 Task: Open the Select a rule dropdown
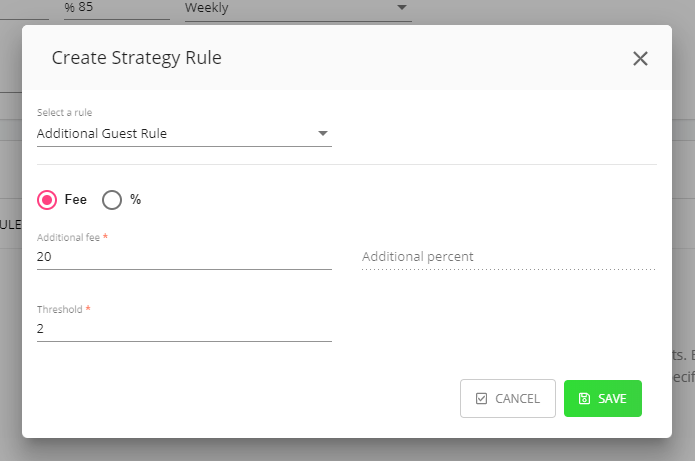(184, 133)
